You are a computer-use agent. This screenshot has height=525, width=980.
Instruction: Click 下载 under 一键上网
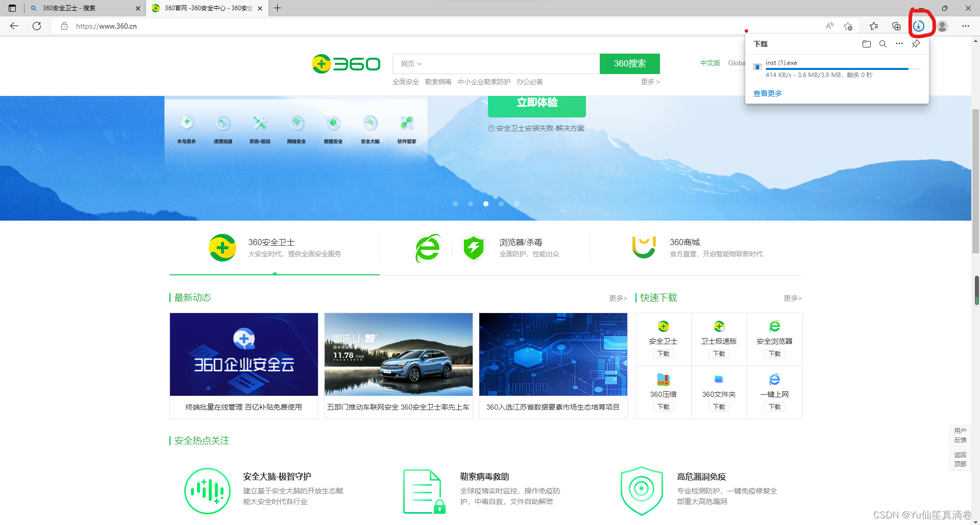pos(774,407)
